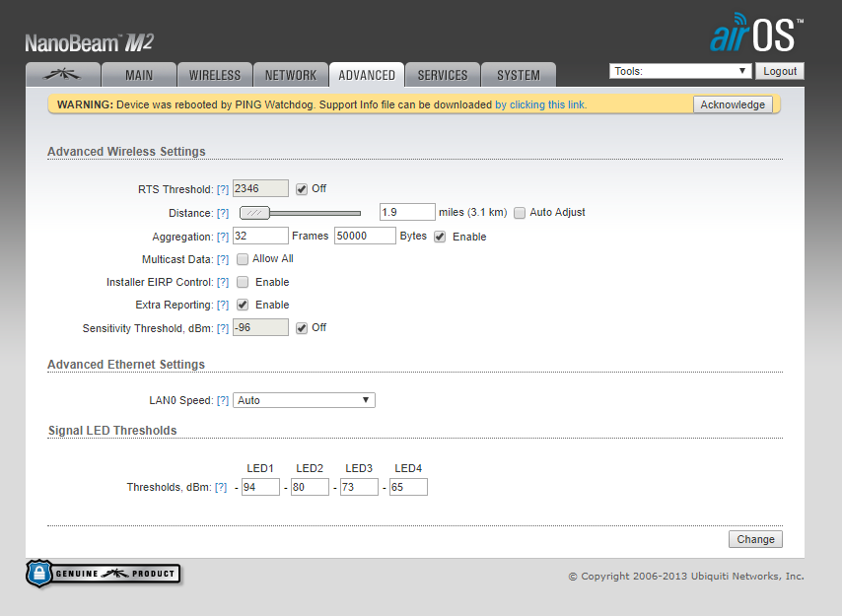842x616 pixels.
Task: Click the Distance slider handle
Action: [x=254, y=213]
